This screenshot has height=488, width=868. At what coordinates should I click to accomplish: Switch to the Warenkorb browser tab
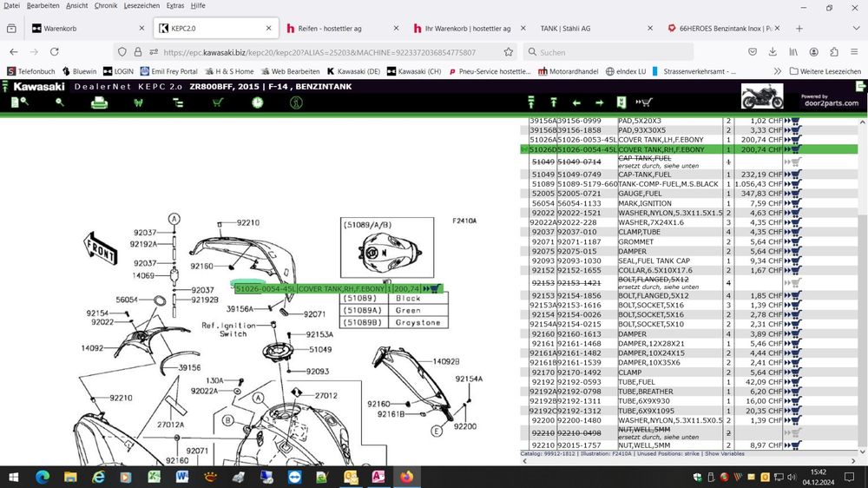(88, 29)
